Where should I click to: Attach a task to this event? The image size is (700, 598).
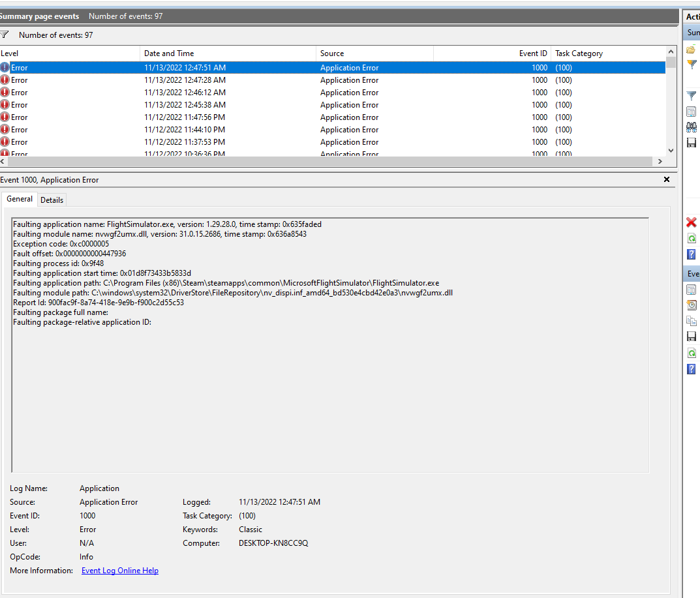[x=691, y=305]
